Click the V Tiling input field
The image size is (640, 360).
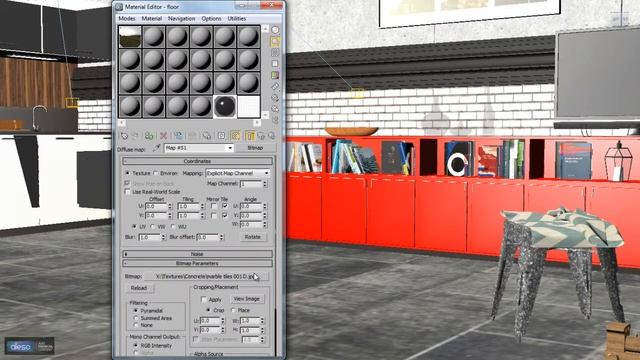[189, 215]
